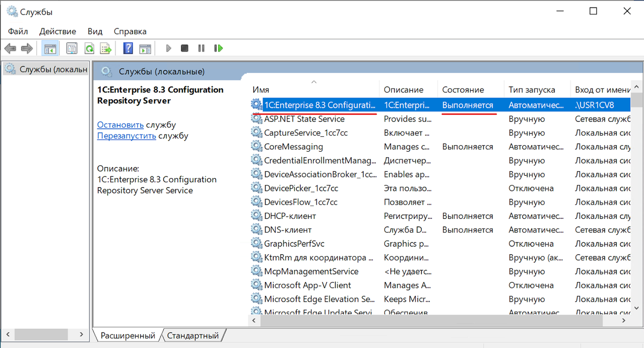Screen dimensions: 644x348
Task: Select the CoreMessaging service
Action: click(x=441, y=146)
